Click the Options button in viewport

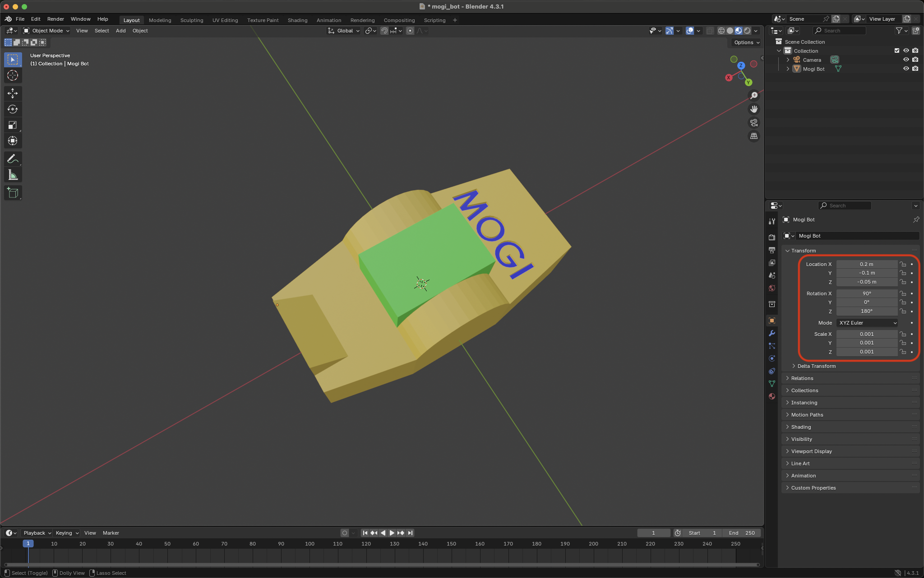(746, 42)
